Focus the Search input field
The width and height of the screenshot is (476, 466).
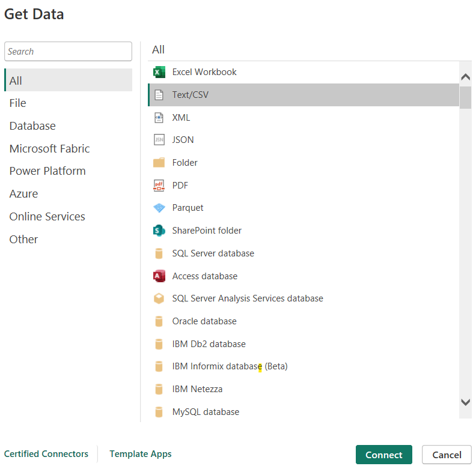point(69,52)
